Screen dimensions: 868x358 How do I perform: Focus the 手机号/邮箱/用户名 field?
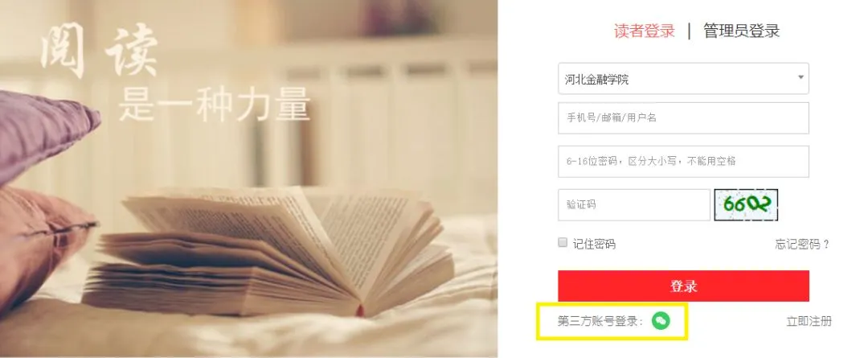pyautogui.click(x=683, y=118)
